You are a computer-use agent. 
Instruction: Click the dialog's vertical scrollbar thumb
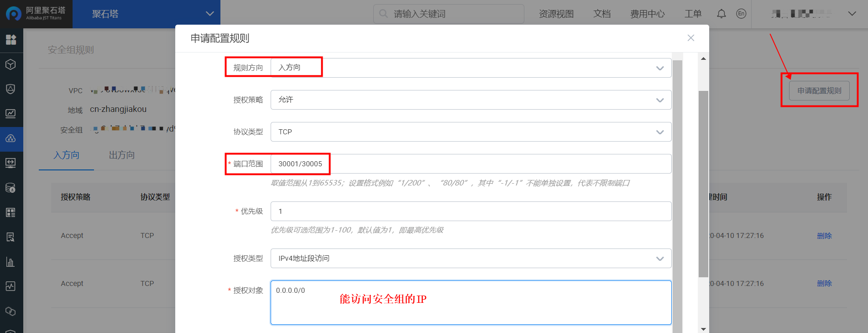click(x=703, y=183)
